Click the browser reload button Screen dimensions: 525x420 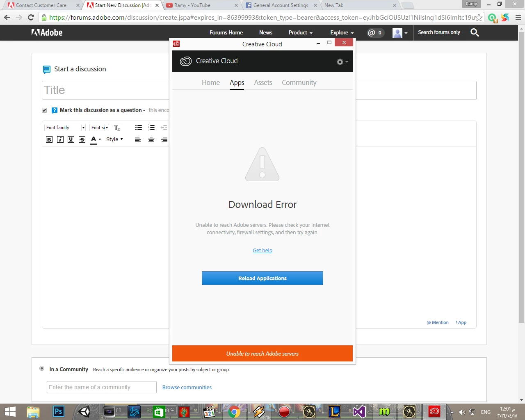(x=31, y=18)
